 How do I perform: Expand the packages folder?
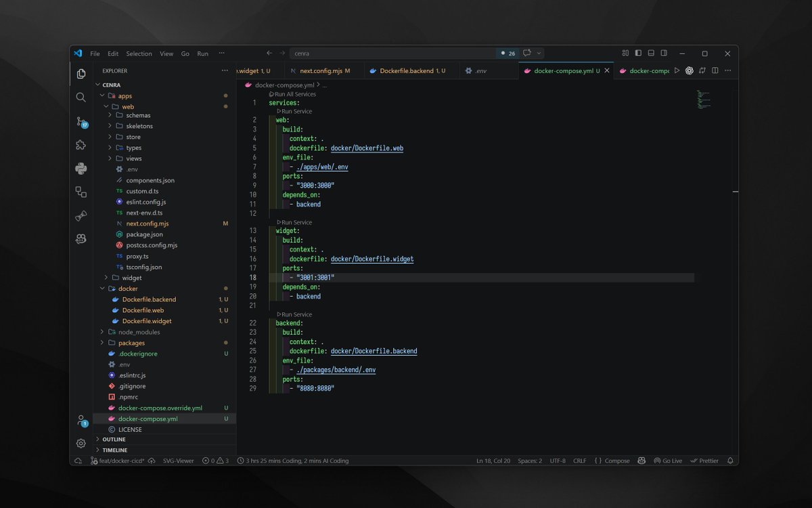[102, 343]
